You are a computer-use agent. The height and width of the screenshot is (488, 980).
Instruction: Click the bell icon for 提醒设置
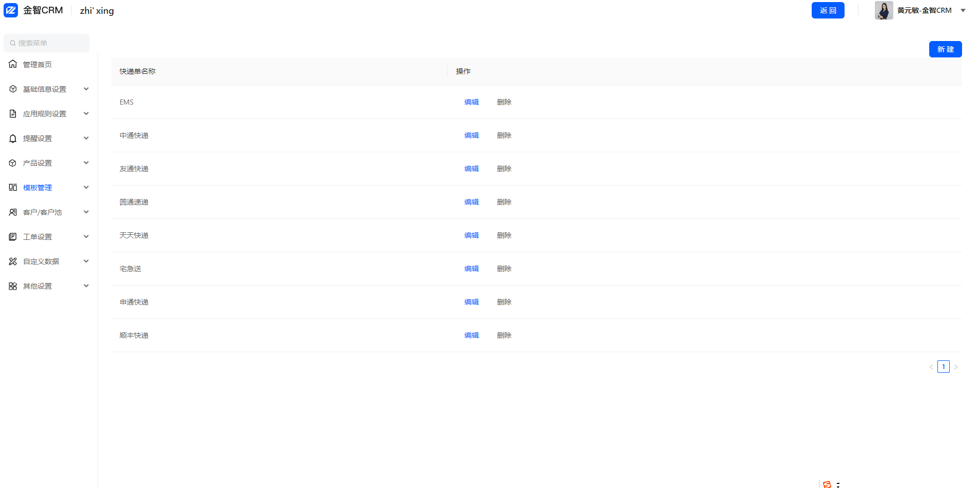[x=13, y=138]
